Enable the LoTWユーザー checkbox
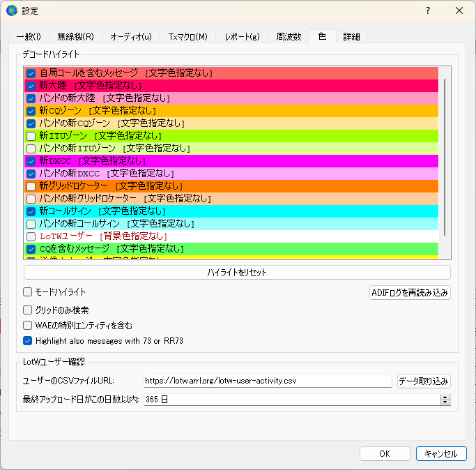The height and width of the screenshot is (470, 476). coord(31,236)
